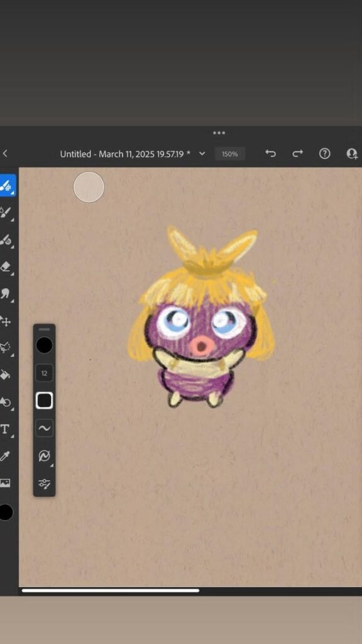This screenshot has width=362, height=644.
Task: Open the Help question mark menu
Action: (325, 153)
